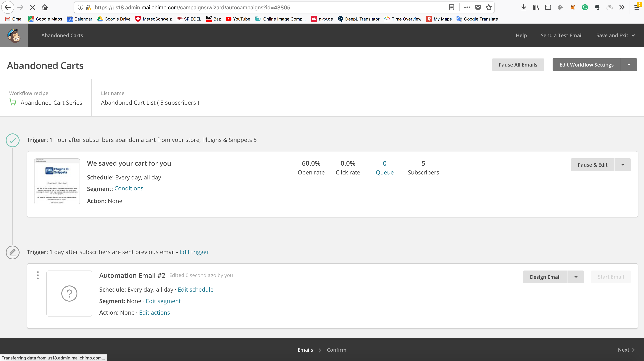Click the pencil edit circle for second trigger
The image size is (644, 361).
[x=12, y=252]
